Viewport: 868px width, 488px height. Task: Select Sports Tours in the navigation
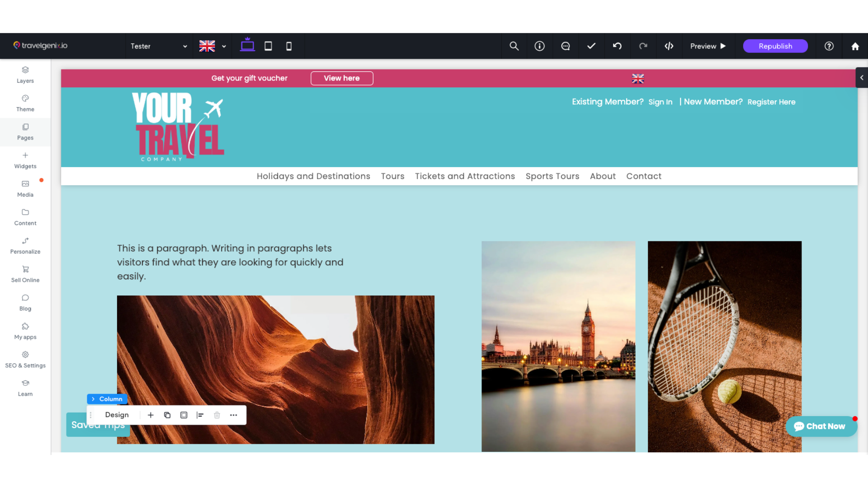coord(552,176)
